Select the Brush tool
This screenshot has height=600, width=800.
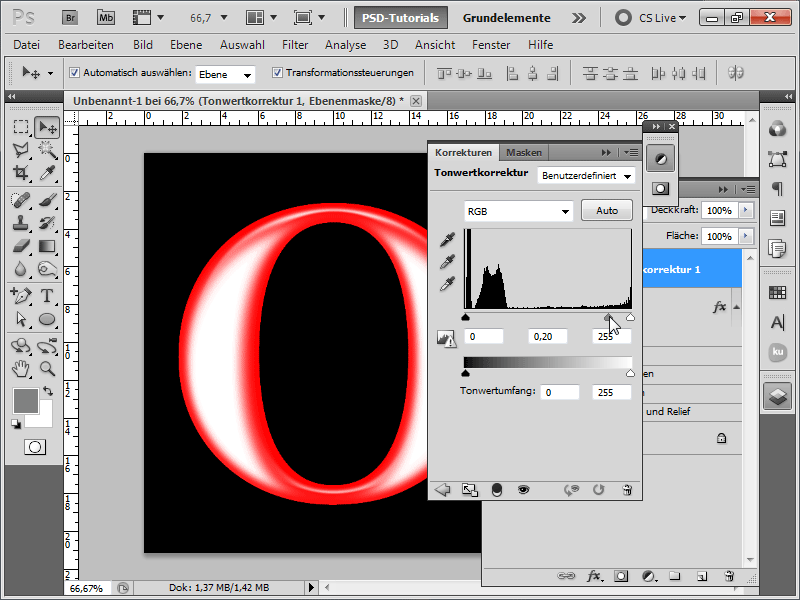coord(46,200)
